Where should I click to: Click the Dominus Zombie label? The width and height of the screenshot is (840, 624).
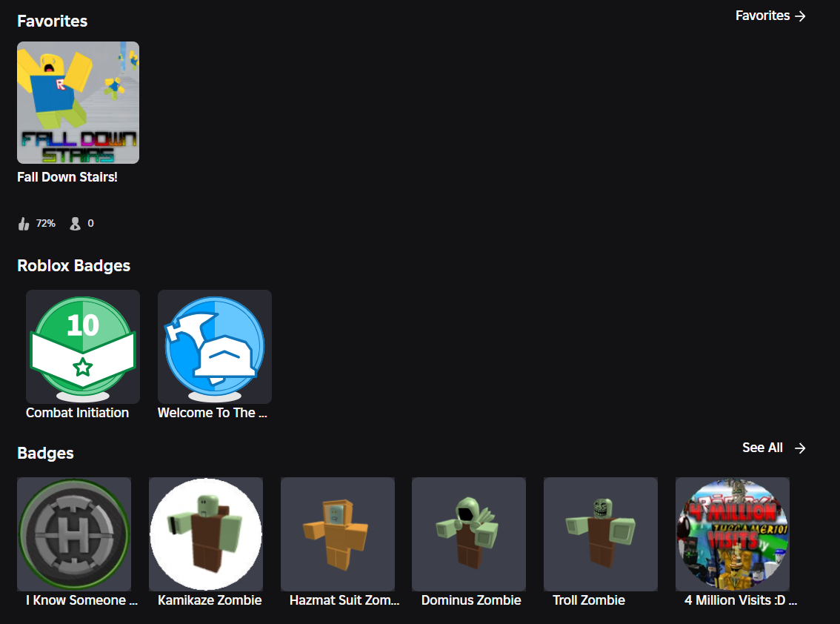[471, 600]
